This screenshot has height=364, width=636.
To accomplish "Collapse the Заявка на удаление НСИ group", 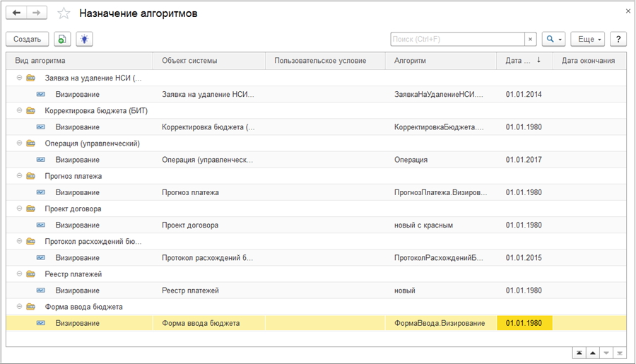I will pos(17,78).
